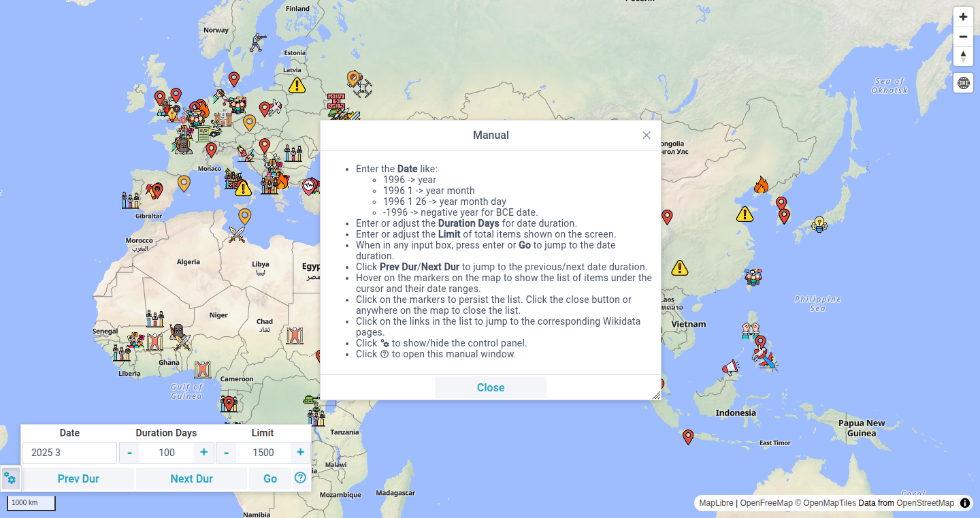Open the manual with the help icon
980x518 pixels.
coord(300,478)
